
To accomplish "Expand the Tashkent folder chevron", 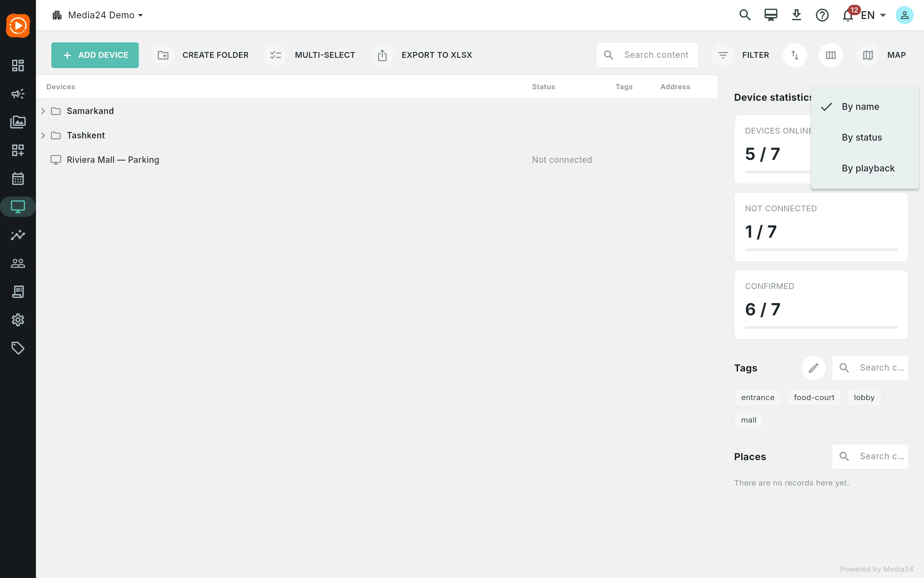I will click(43, 135).
